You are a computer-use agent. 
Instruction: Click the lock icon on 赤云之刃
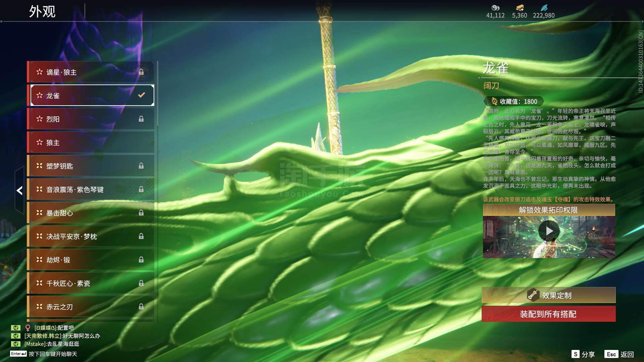[141, 307]
